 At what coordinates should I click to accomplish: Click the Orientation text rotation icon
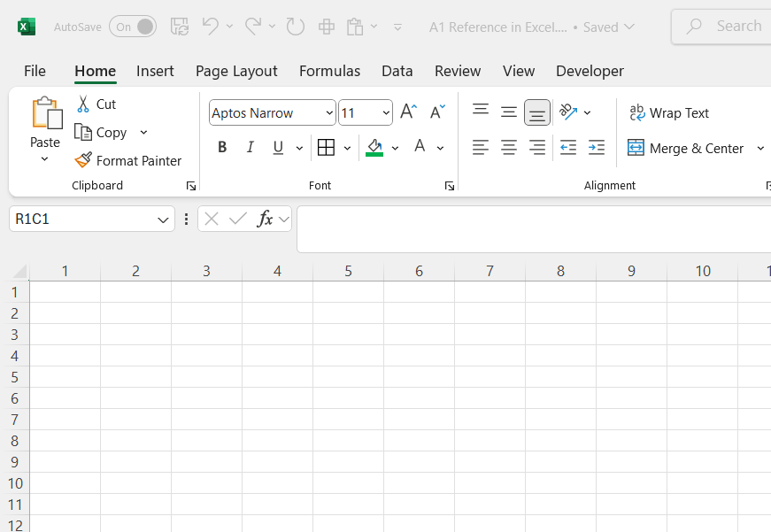(x=568, y=112)
